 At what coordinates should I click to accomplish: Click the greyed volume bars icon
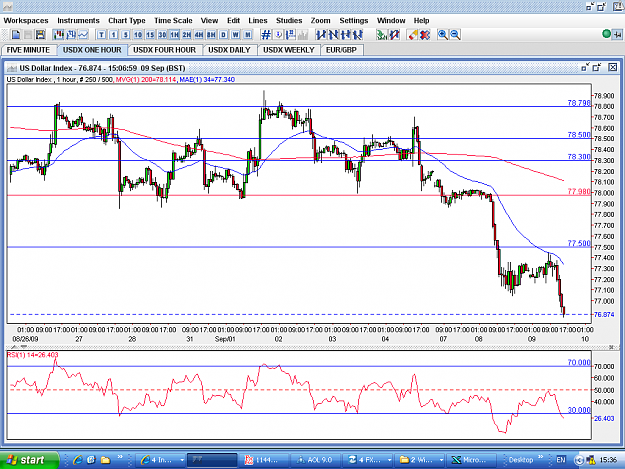click(x=303, y=35)
